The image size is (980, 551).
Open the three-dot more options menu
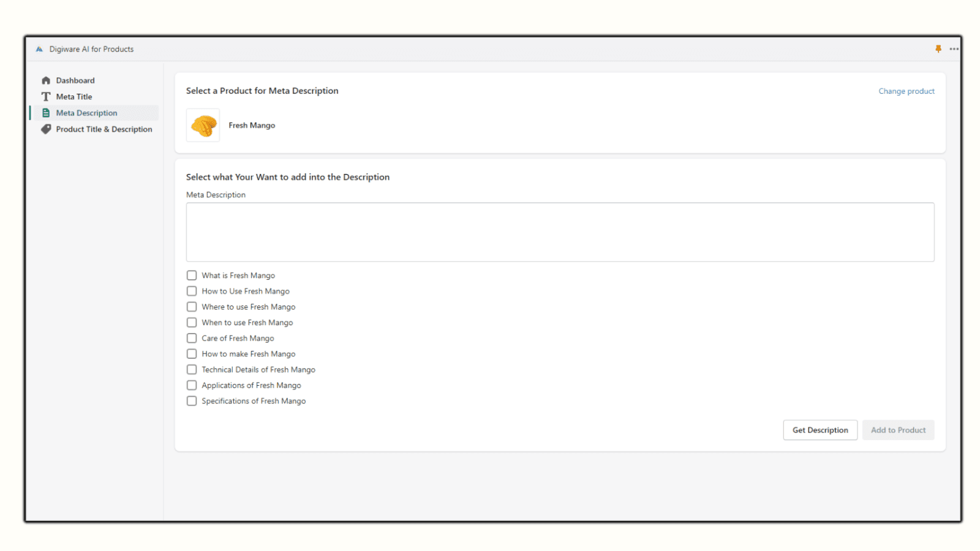[x=954, y=49]
